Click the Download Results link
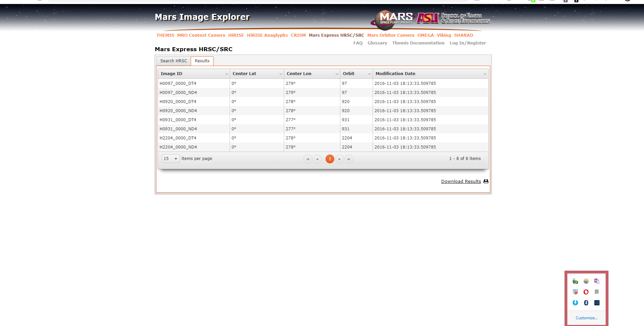This screenshot has height=326, width=644. 461,182
